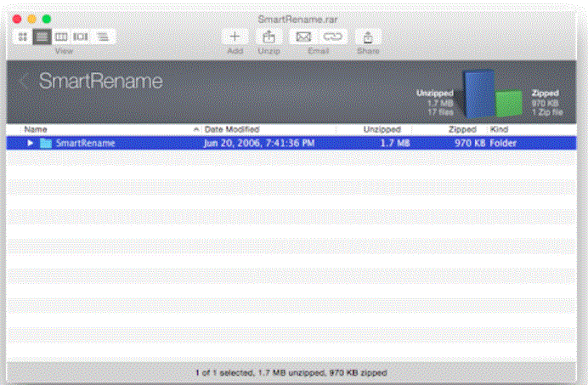Click the date Jun 20, 2006 cell
Viewport: 588px width, 391px height.
pyautogui.click(x=259, y=143)
